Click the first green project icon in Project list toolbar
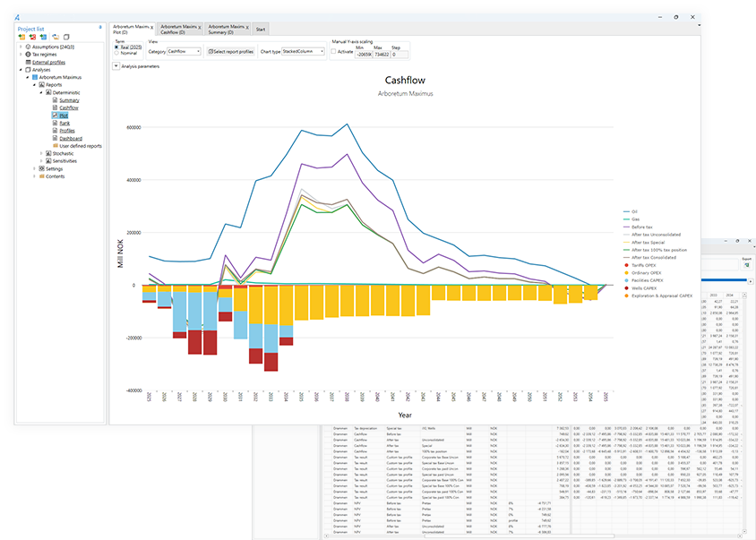 coord(21,37)
